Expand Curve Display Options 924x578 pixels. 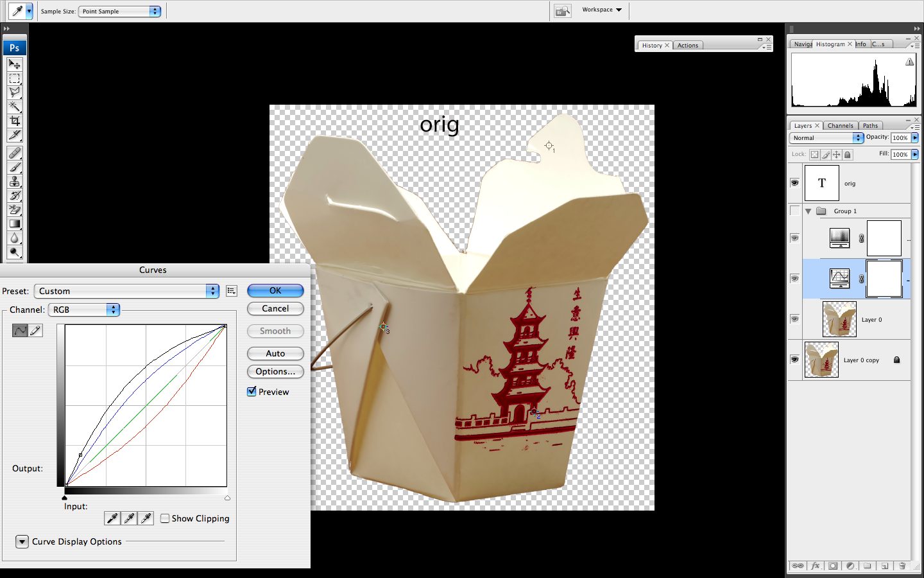22,541
